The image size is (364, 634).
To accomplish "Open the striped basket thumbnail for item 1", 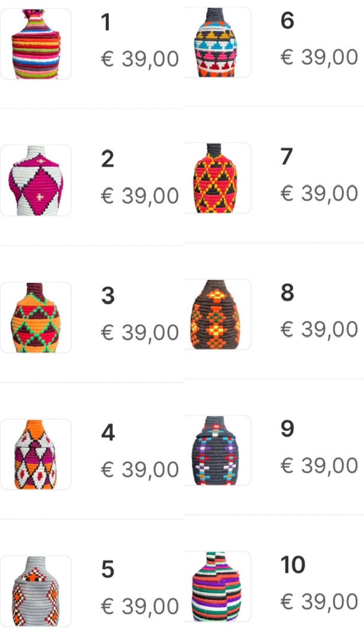I will pos(36,44).
